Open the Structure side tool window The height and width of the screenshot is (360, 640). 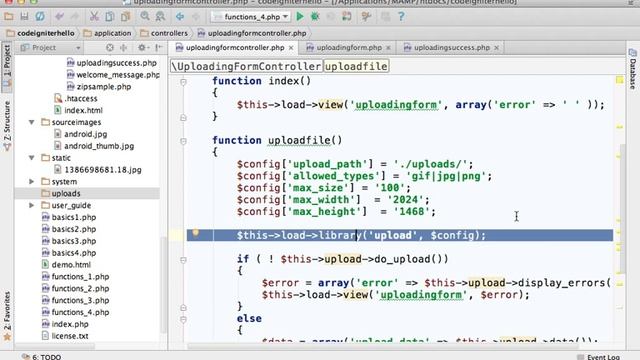pyautogui.click(x=7, y=126)
